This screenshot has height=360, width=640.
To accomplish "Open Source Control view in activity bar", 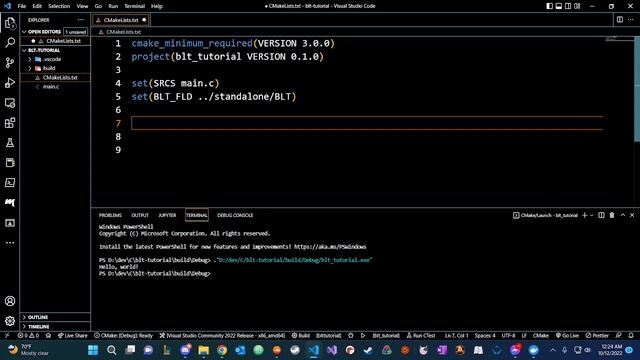I will tap(10, 62).
